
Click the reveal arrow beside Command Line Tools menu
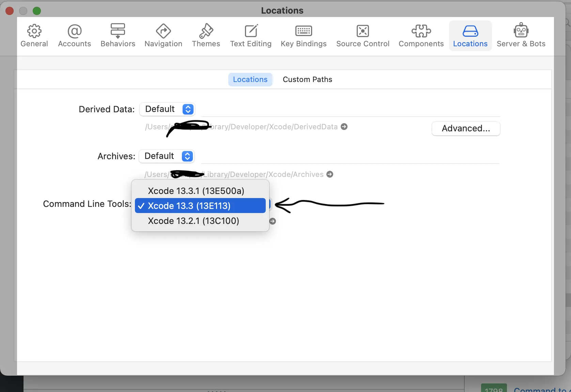273,221
